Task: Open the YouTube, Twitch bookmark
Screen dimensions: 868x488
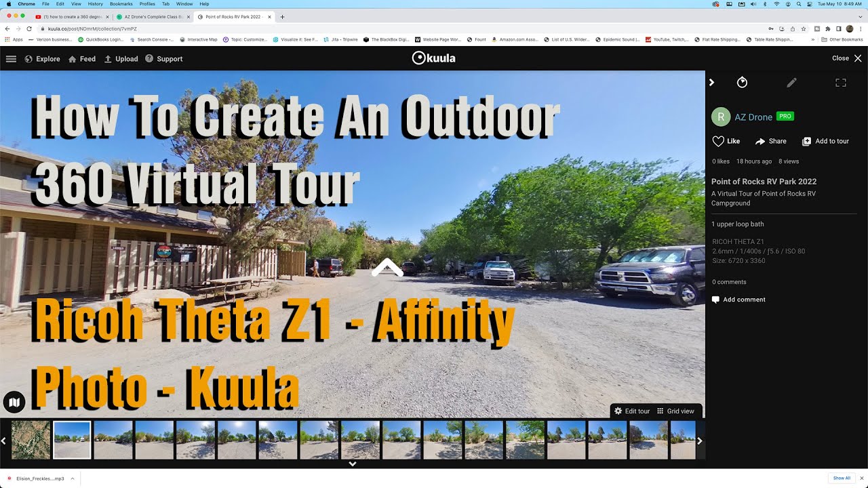Action: (668, 40)
